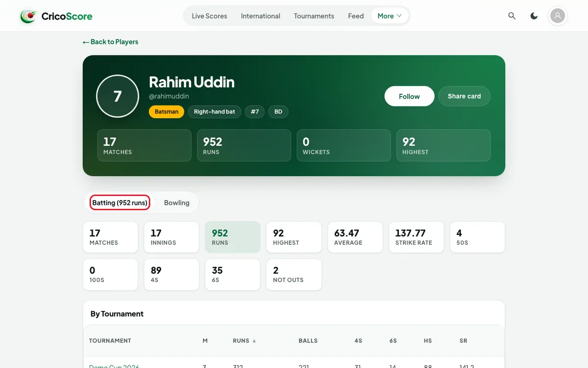Click the CricoScore cricket ball logo
The image size is (588, 368).
[28, 16]
